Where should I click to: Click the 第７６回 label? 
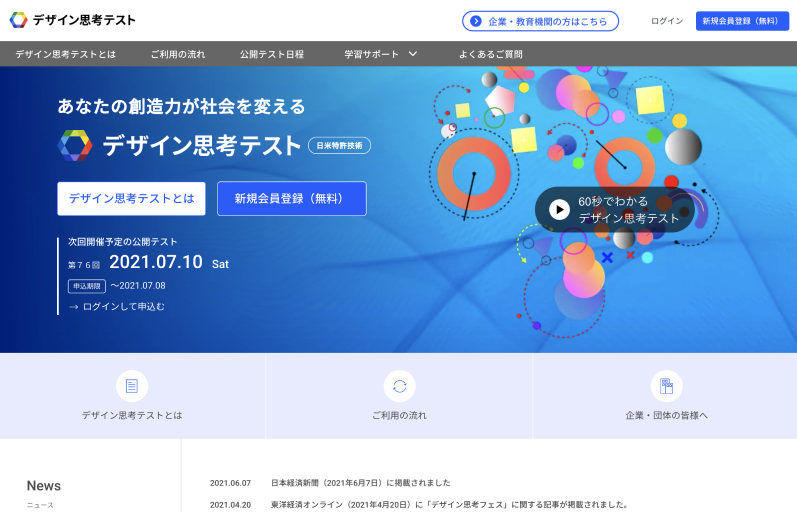(x=84, y=265)
